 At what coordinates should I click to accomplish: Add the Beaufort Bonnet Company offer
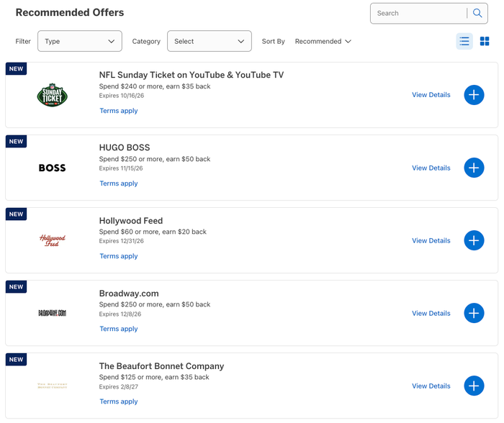474,386
